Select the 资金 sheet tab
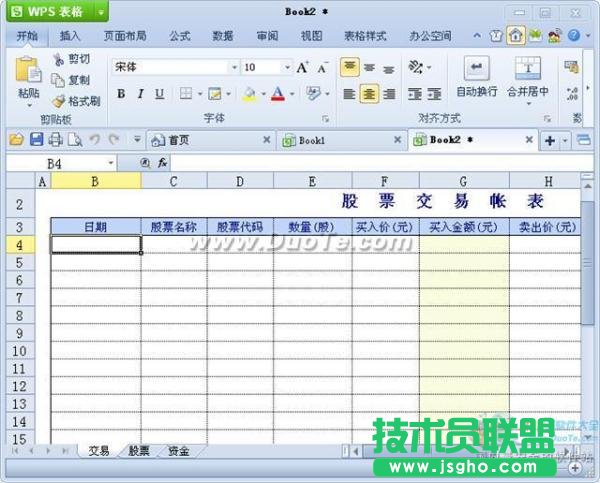 (179, 451)
